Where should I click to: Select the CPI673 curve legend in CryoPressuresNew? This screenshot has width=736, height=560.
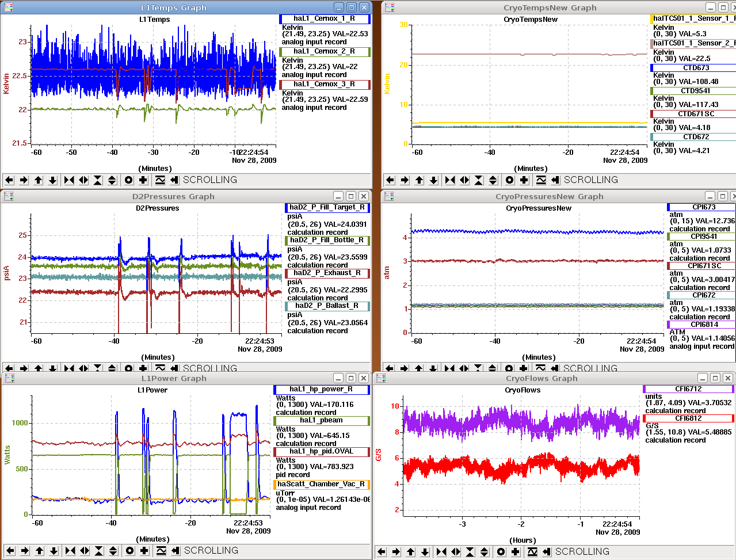click(x=701, y=207)
